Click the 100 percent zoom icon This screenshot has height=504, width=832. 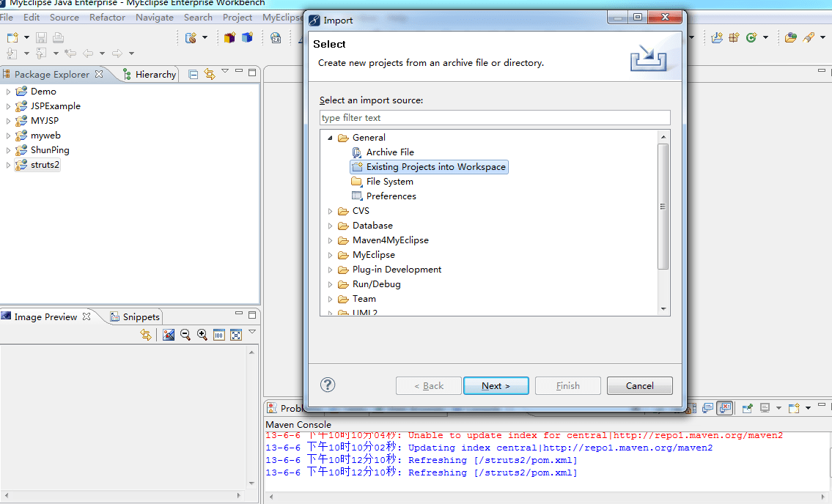[218, 335]
